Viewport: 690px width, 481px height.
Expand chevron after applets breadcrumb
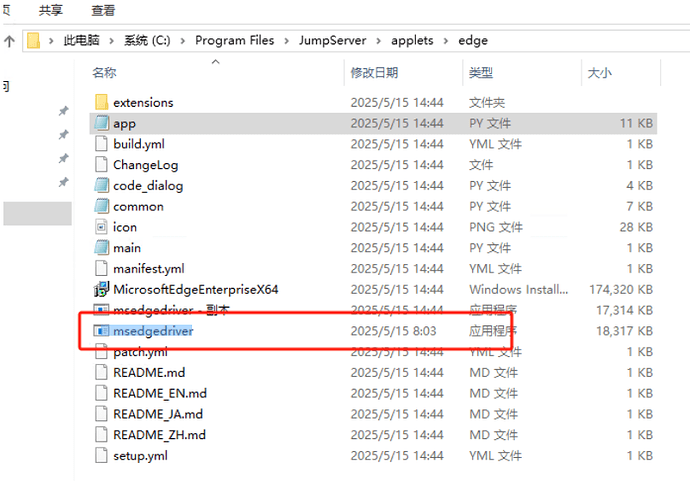(x=446, y=41)
